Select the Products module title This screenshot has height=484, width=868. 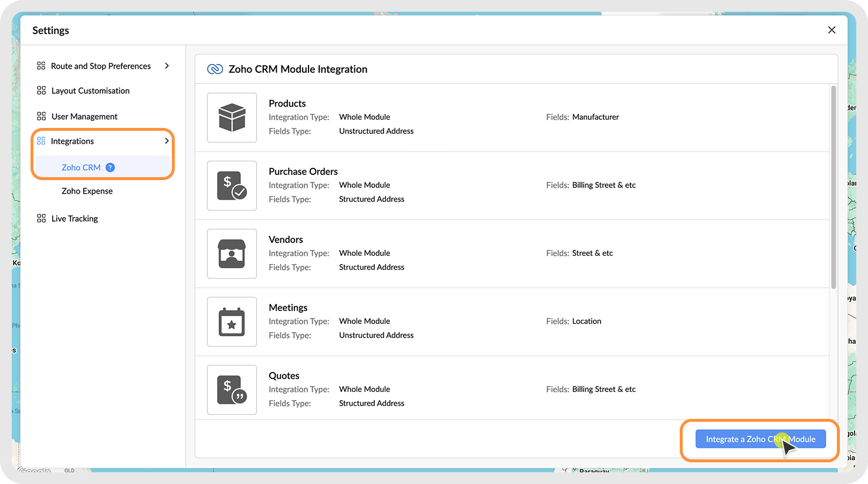coord(287,103)
